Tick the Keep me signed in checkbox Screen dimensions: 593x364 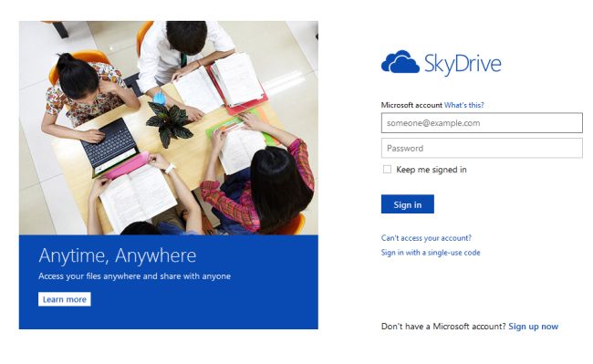[387, 170]
